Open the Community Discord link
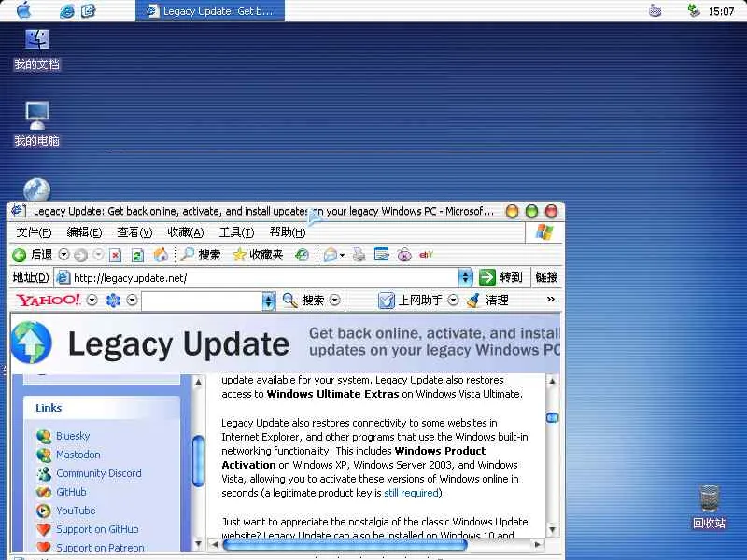 (99, 473)
